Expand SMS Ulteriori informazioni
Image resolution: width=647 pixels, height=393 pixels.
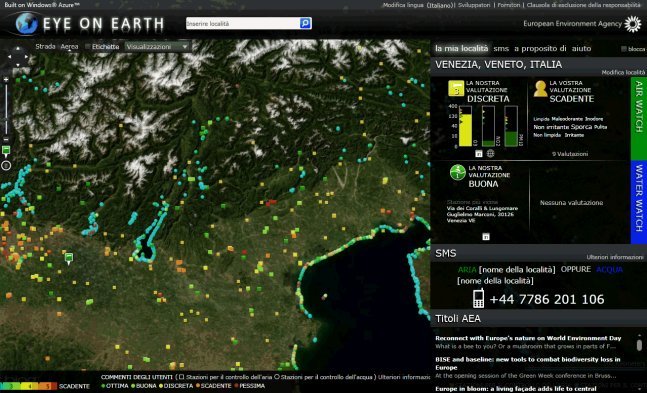615,257
